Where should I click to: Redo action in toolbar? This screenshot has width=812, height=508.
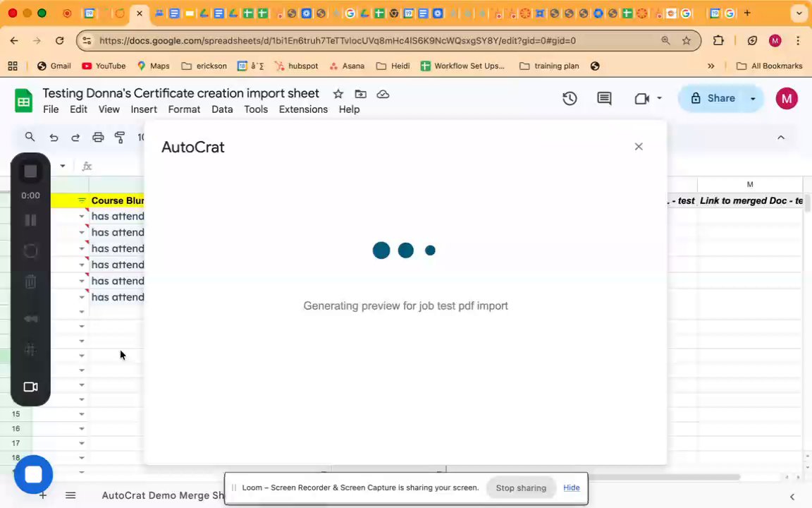pos(75,138)
